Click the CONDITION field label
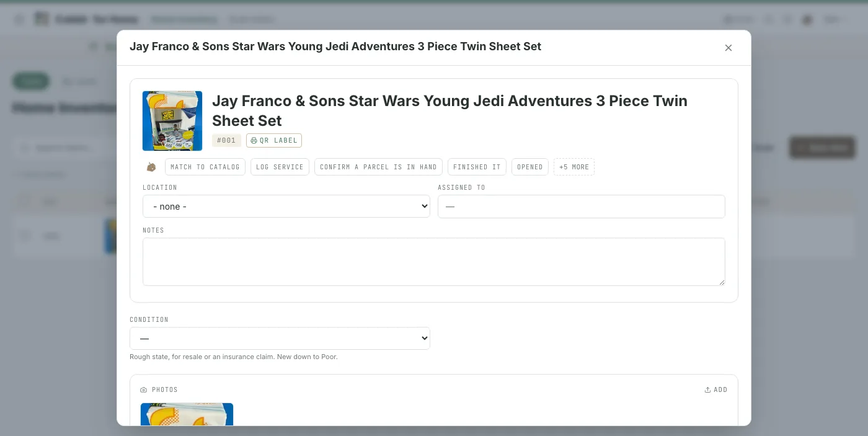The height and width of the screenshot is (436, 868). click(149, 320)
